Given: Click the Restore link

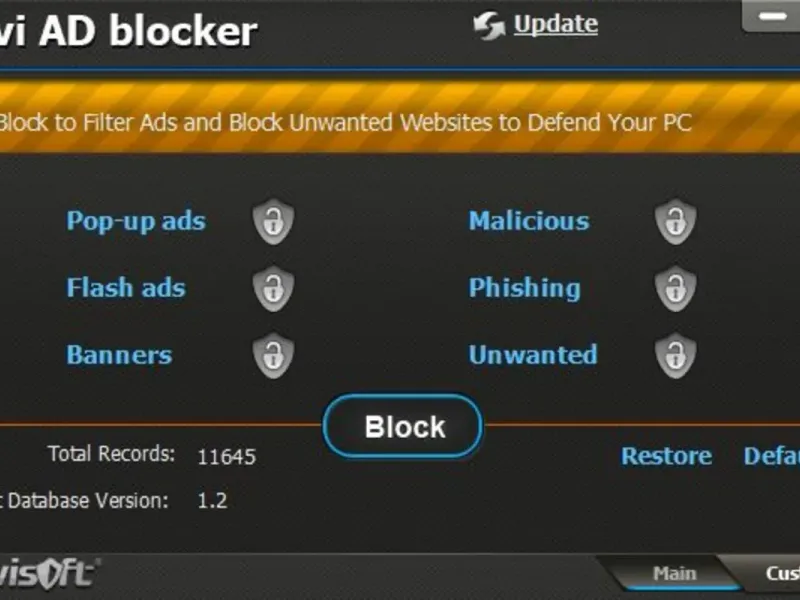Looking at the screenshot, I should (666, 456).
